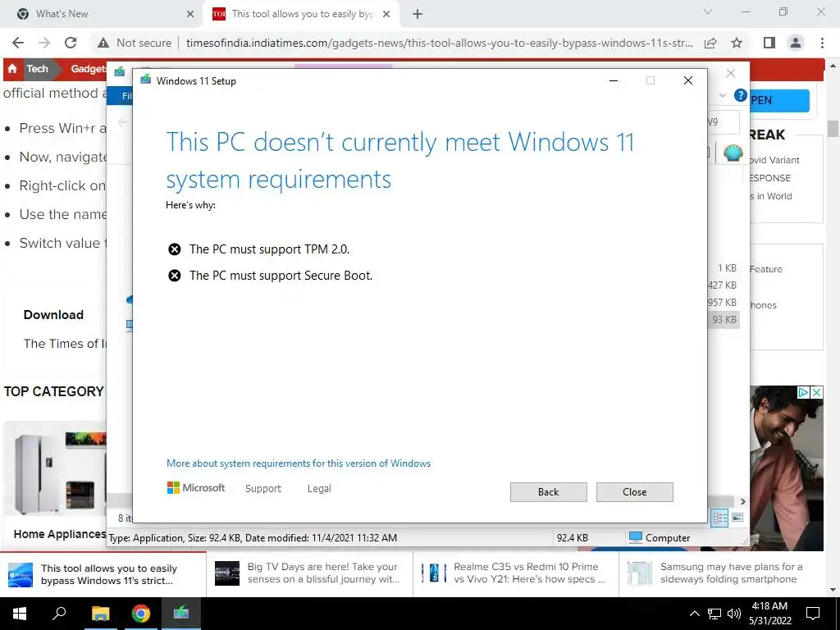The height and width of the screenshot is (630, 840).
Task: Select the Times of India article tab
Action: coord(300,14)
